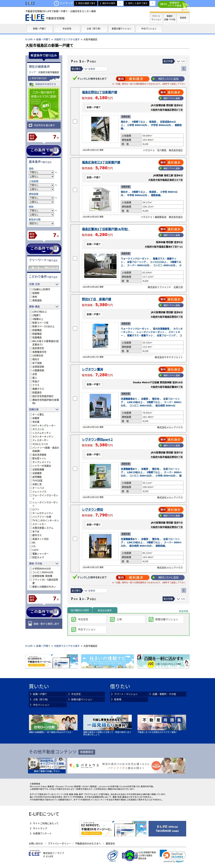Tick the checkbox for 福島区海老江3丁目新築戸建 listing
Viewport: 215px width, 868px height.
click(x=75, y=190)
